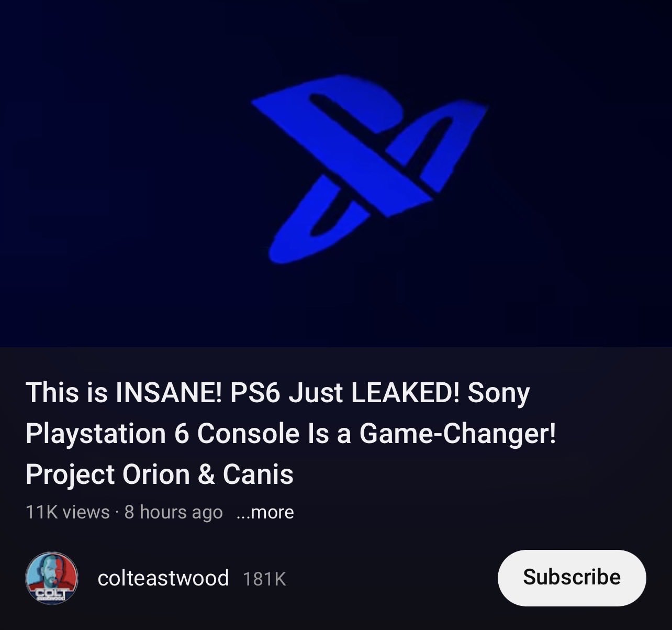Click the word 'Sony' in the title
This screenshot has height=630, width=672.
(x=499, y=393)
